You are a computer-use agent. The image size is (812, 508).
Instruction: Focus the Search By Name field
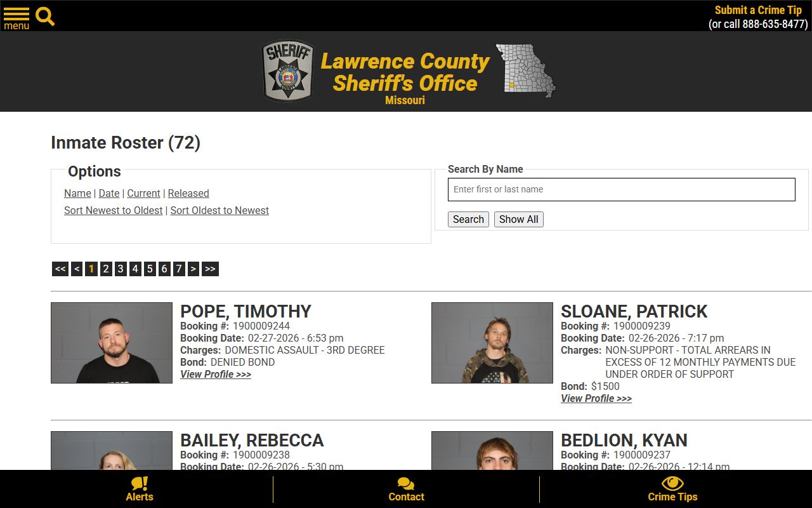click(x=621, y=189)
